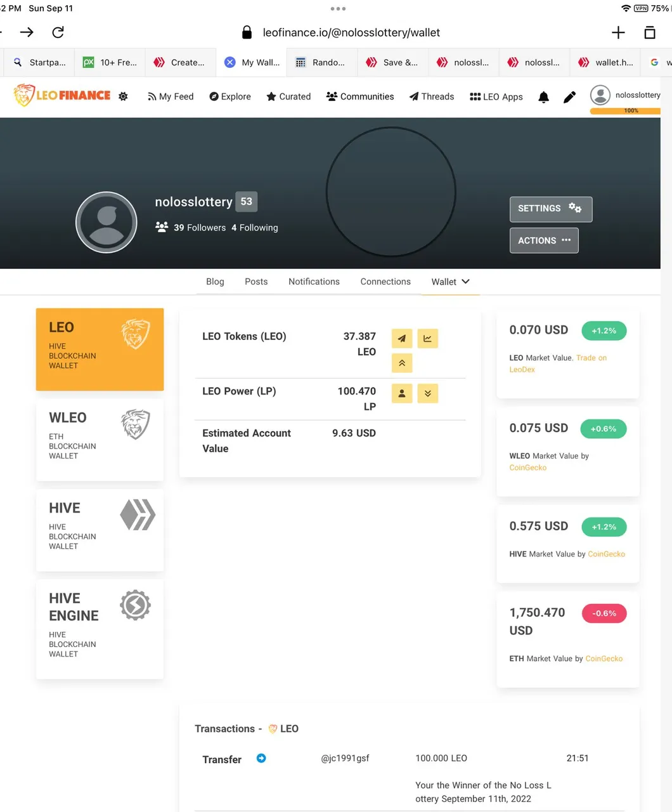Open the My Feed page
This screenshot has width=672, height=812.
pyautogui.click(x=171, y=96)
